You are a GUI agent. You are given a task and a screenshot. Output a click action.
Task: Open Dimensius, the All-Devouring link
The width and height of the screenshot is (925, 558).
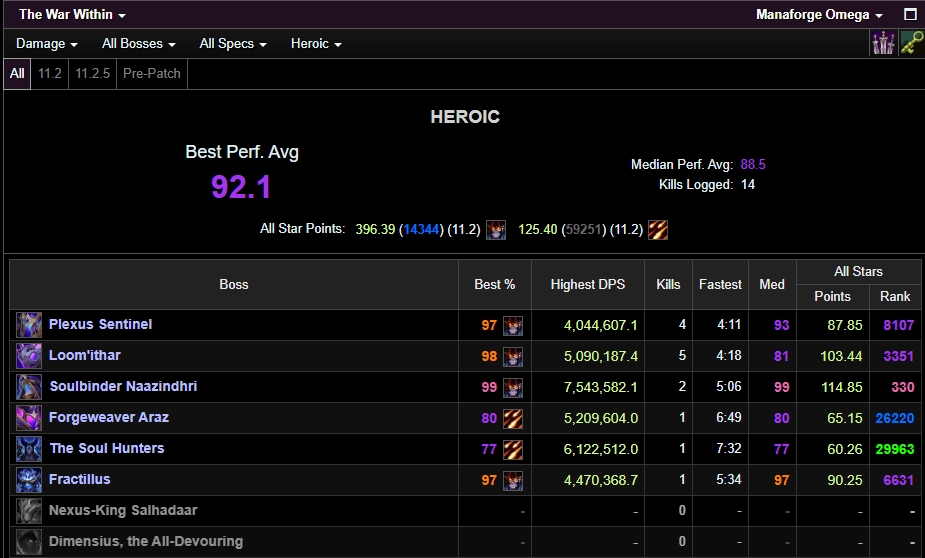coord(146,541)
